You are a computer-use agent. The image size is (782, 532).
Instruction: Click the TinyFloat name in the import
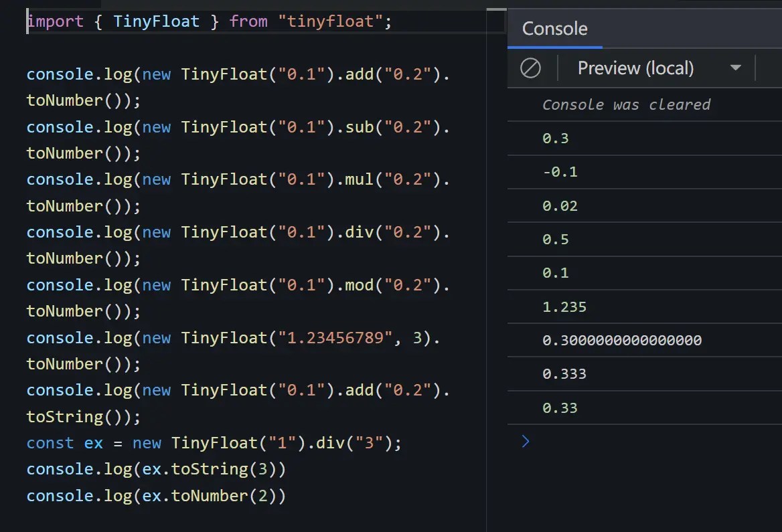(x=156, y=21)
